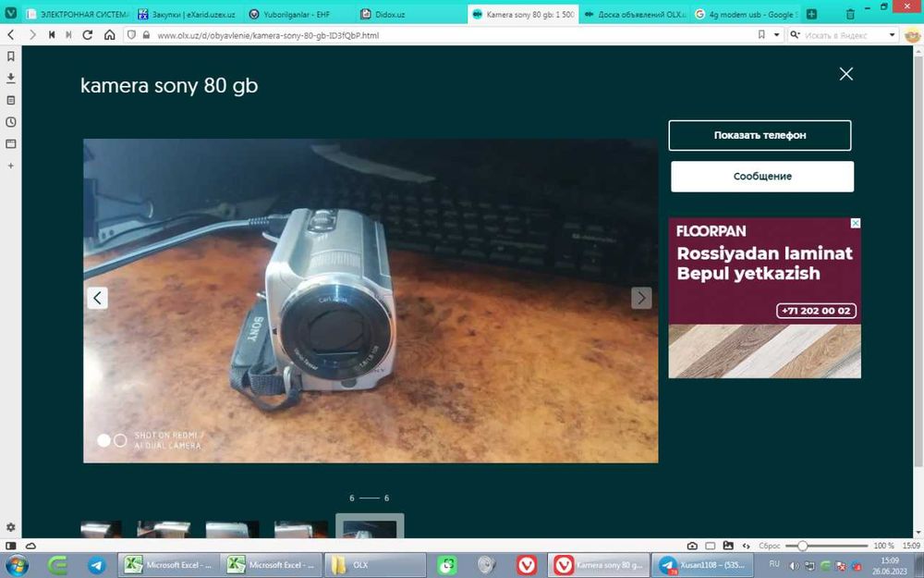
Task: Switch the RU keyboard language
Action: point(774,564)
